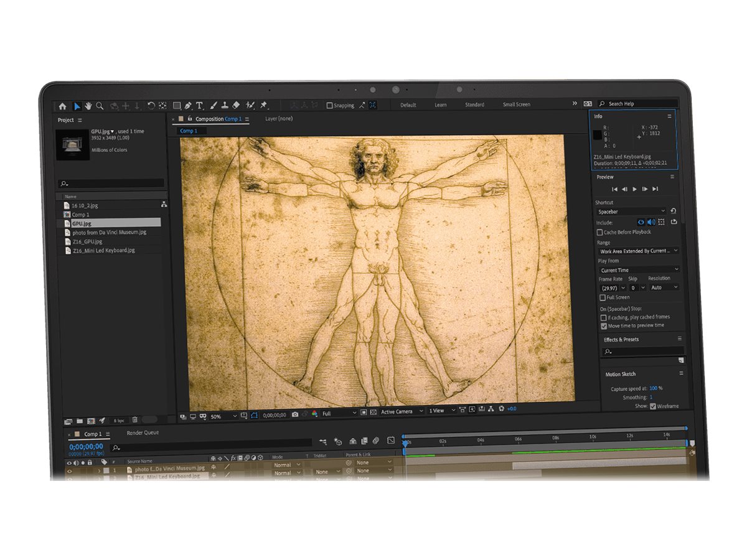Toggle include overlays button in Preview
This screenshot has width=747, height=560.
click(x=661, y=222)
